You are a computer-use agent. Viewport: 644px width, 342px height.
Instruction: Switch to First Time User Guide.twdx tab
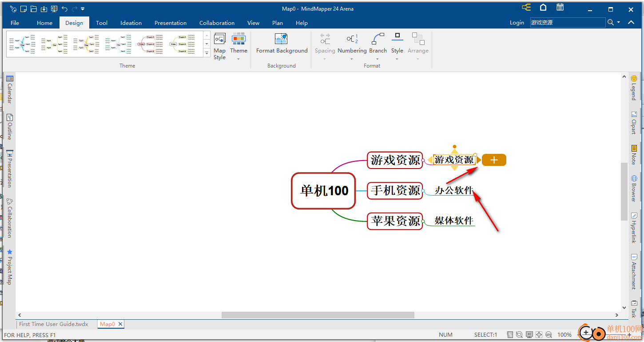click(x=54, y=324)
